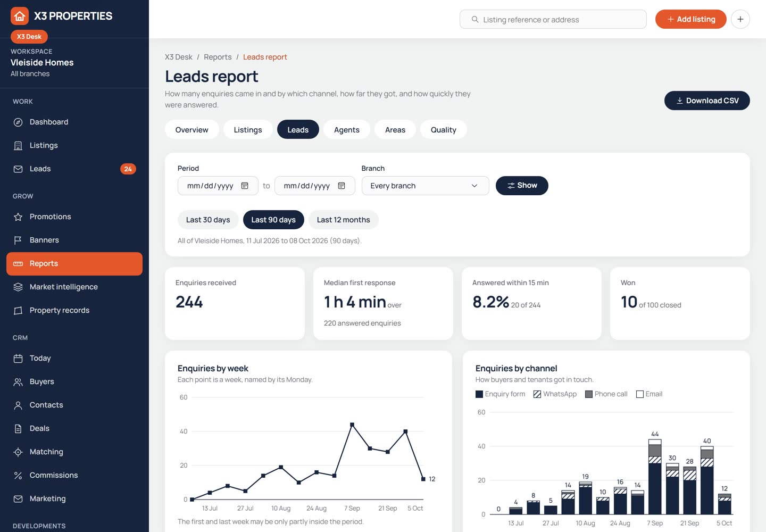Screen dimensions: 766x532
Task: Click the 24 badge next to Leads
Action: click(128, 169)
